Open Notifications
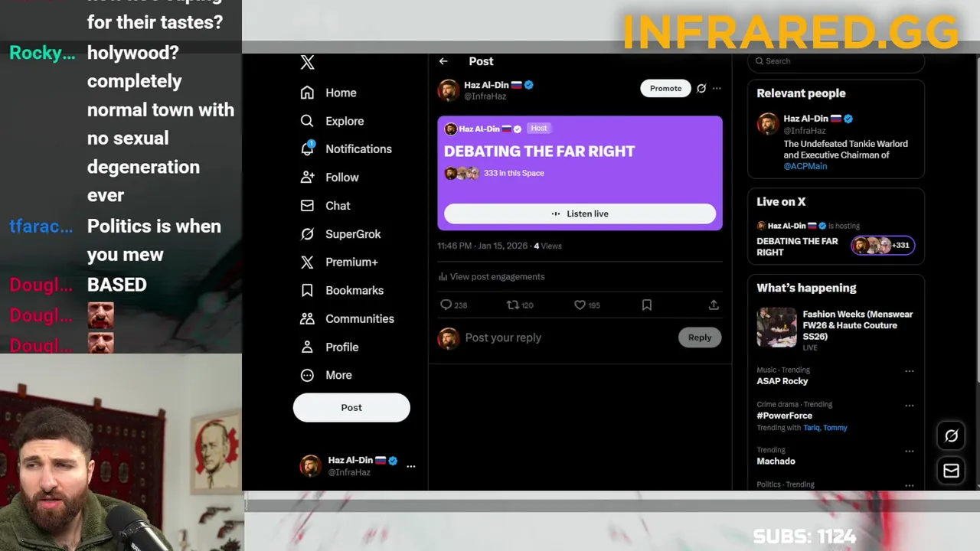Screen dimensions: 980x551 pyautogui.click(x=346, y=149)
